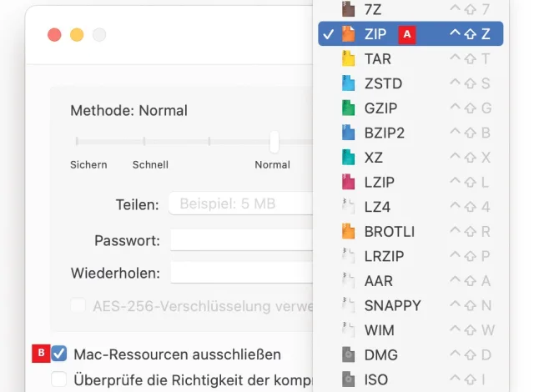534x392 pixels.
Task: Click the green GZIP archive icon
Action: pos(349,108)
